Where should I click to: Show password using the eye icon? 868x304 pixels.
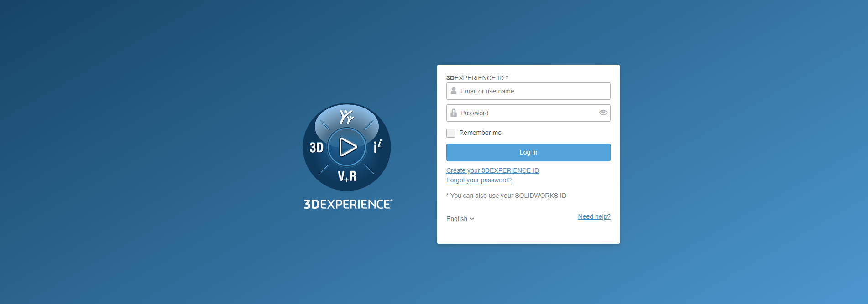[x=603, y=113]
